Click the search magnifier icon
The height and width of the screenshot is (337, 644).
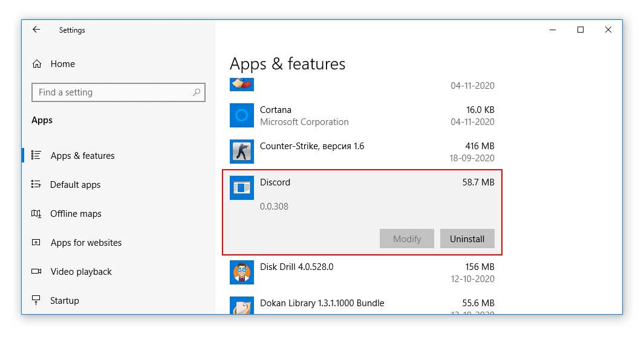pos(197,92)
